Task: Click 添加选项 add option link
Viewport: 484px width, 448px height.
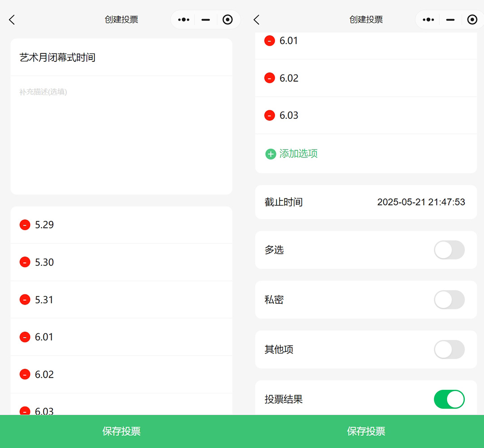Action: (x=298, y=154)
